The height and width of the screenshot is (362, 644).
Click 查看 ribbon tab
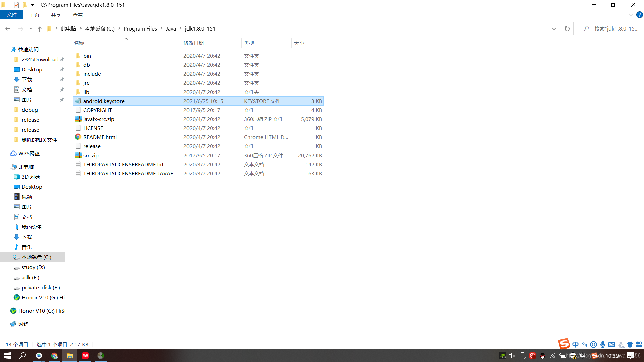pyautogui.click(x=77, y=15)
